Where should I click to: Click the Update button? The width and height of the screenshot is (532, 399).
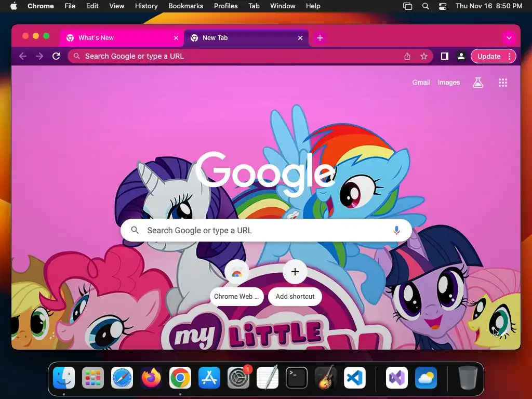tap(488, 56)
